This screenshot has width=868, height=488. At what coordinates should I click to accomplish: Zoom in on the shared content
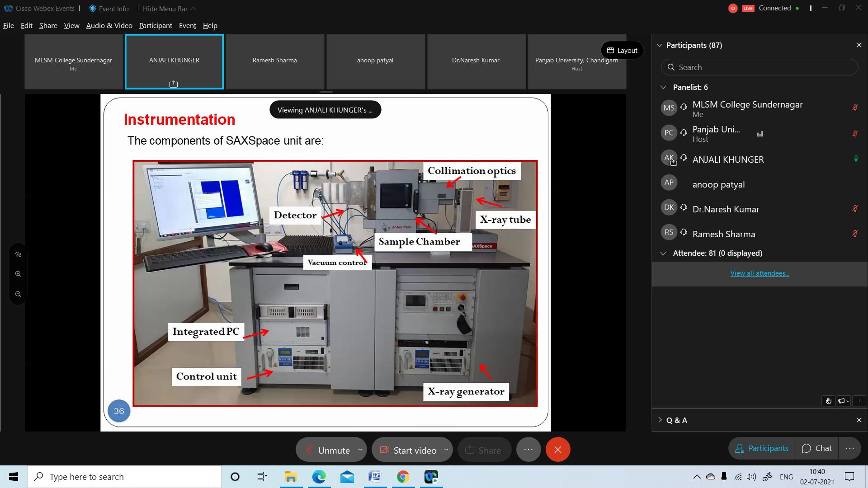18,274
